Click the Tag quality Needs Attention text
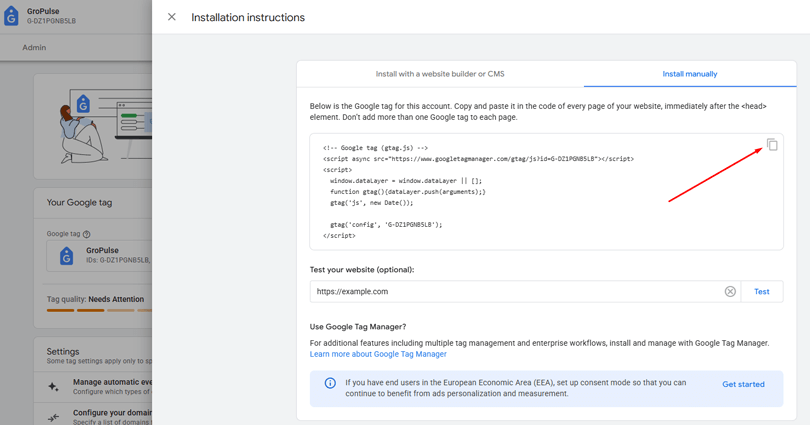Viewport: 810px width, 425px height. (96, 299)
